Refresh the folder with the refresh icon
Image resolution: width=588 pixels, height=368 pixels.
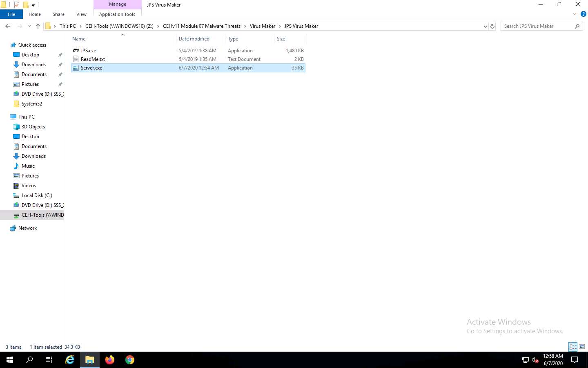(492, 26)
